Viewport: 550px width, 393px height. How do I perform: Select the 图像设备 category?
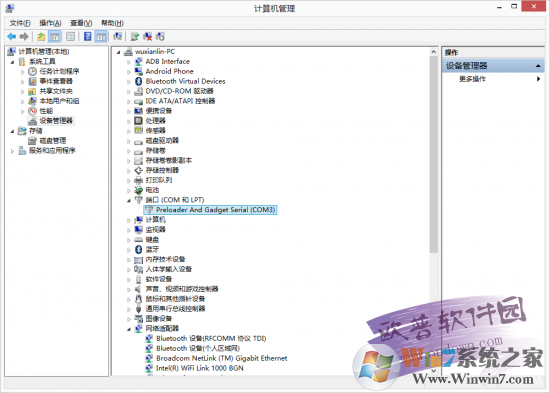(x=159, y=319)
